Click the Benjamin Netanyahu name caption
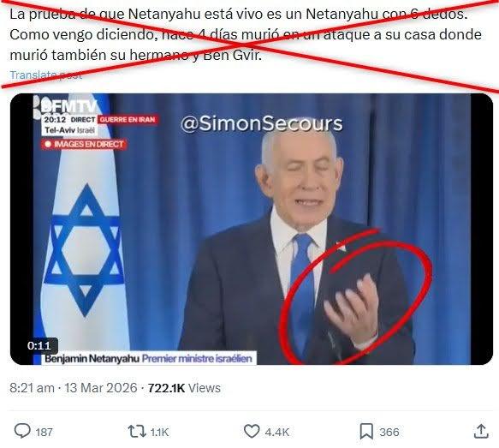The width and height of the screenshot is (499, 448). point(92,359)
